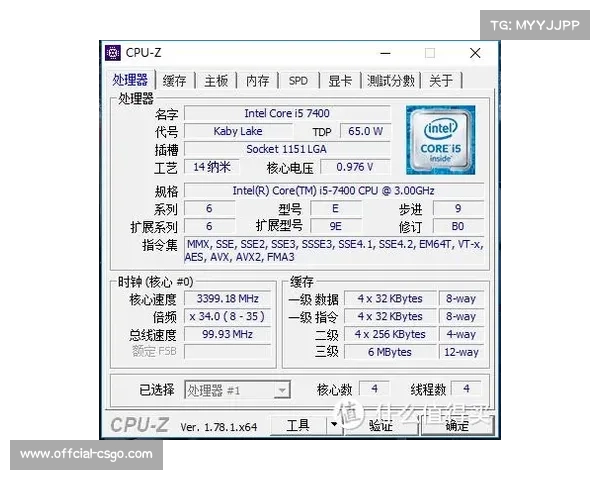
Task: Click the 确定 button
Action: (457, 426)
